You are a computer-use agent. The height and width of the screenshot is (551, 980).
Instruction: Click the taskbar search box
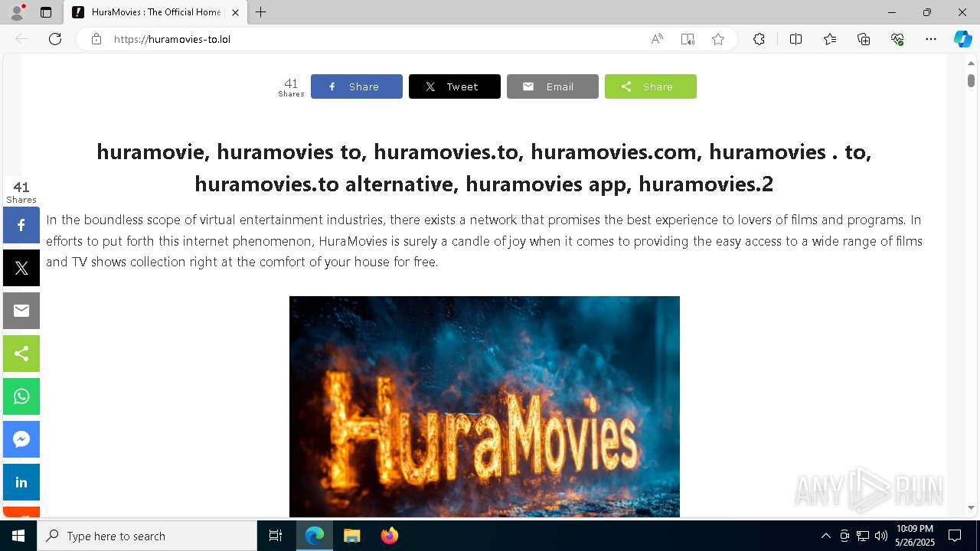click(x=147, y=536)
